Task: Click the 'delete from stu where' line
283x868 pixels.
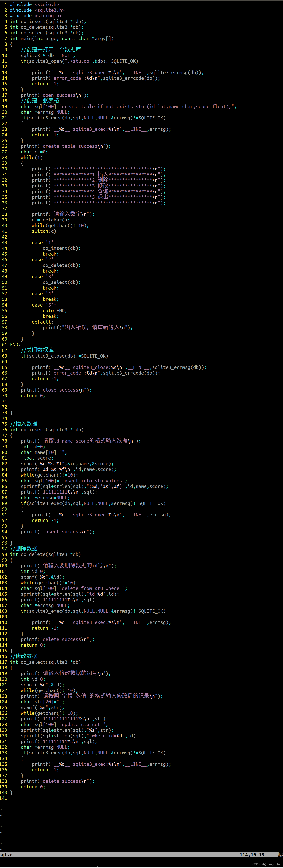Action: click(x=74, y=588)
